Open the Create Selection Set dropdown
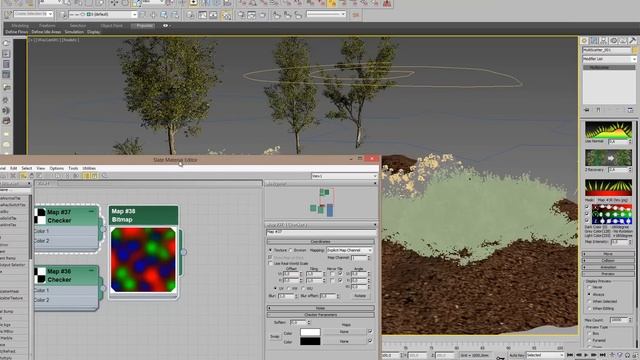 (x=33, y=14)
